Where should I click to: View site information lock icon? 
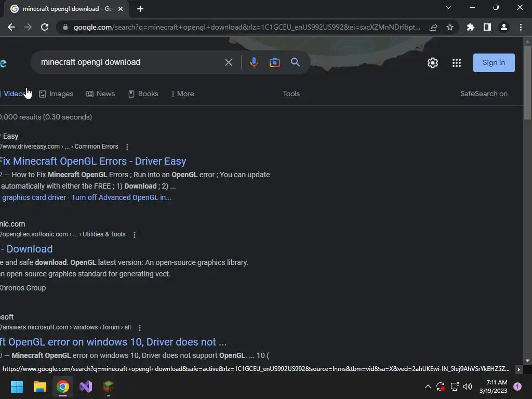[65, 27]
